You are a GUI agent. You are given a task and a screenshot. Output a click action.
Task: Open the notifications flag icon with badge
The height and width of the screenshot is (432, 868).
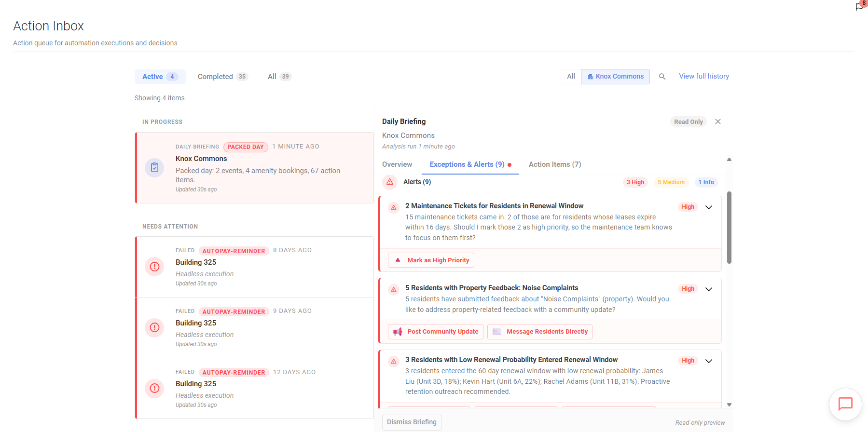point(860,6)
